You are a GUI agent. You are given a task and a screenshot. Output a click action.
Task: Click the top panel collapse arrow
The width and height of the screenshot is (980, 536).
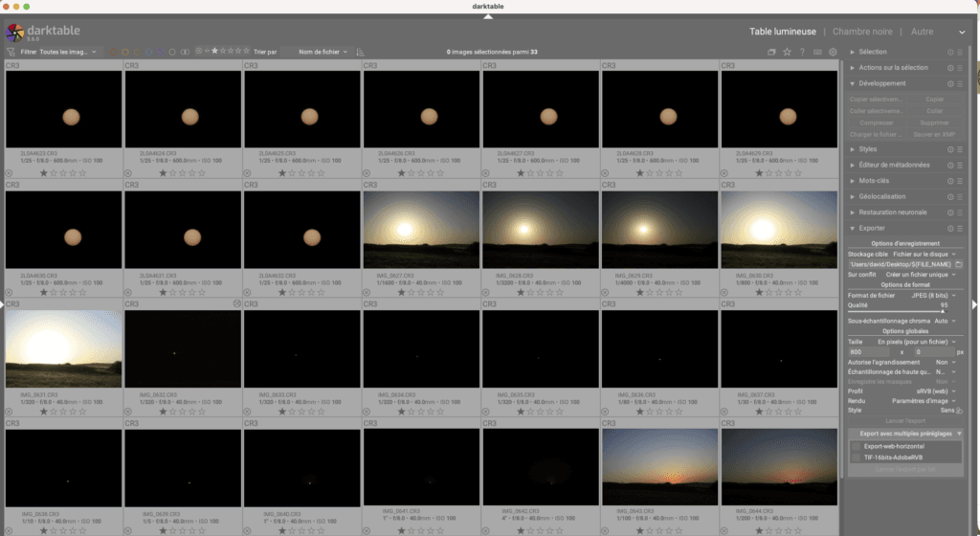click(488, 17)
